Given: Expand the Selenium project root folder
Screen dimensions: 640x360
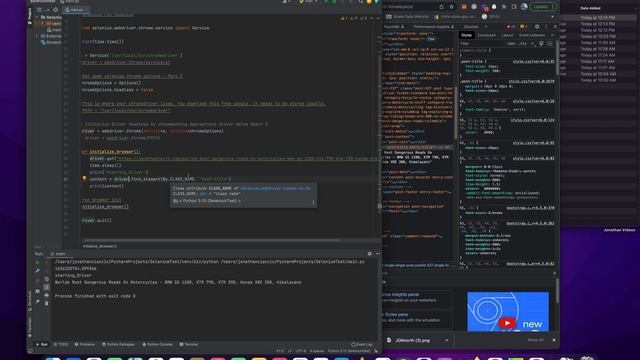Looking at the screenshot, I should coord(37,18).
